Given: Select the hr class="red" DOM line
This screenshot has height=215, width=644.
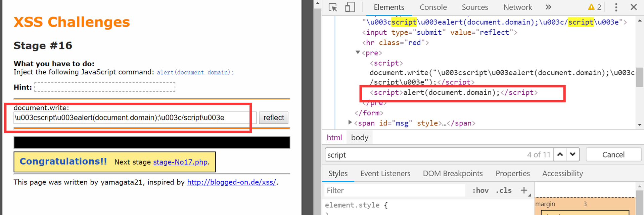Looking at the screenshot, I should 395,42.
